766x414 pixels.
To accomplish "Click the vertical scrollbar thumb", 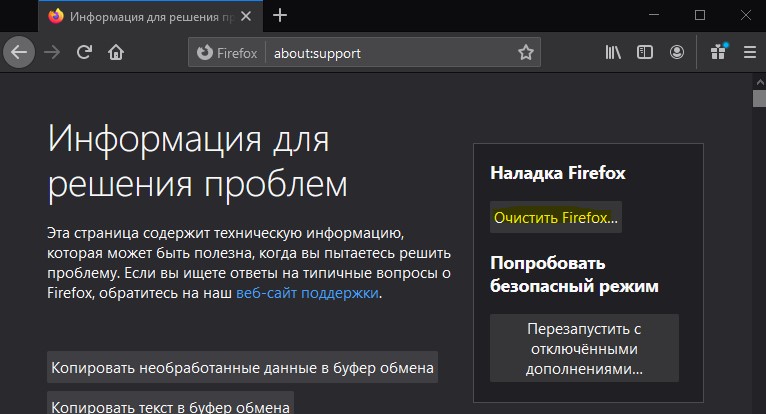I will pyautogui.click(x=760, y=98).
